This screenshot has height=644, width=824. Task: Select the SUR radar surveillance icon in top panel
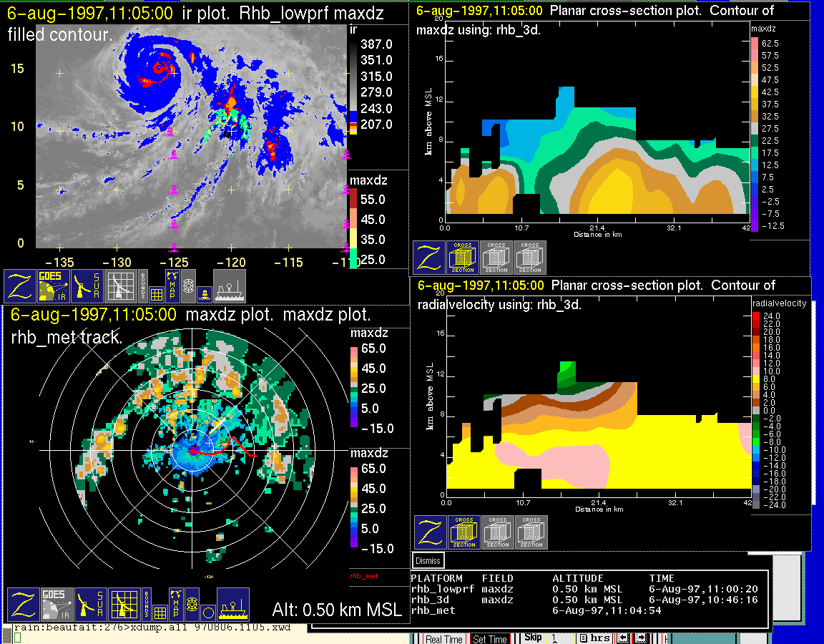point(89,286)
